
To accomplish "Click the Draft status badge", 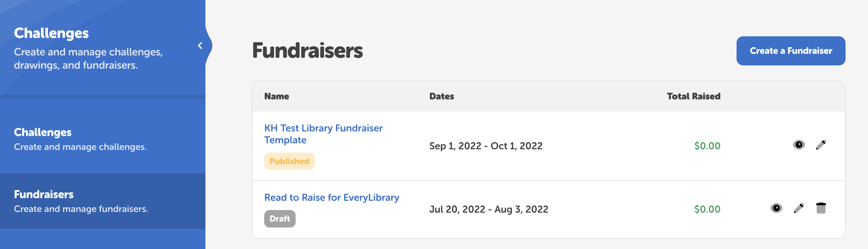I will tap(280, 218).
